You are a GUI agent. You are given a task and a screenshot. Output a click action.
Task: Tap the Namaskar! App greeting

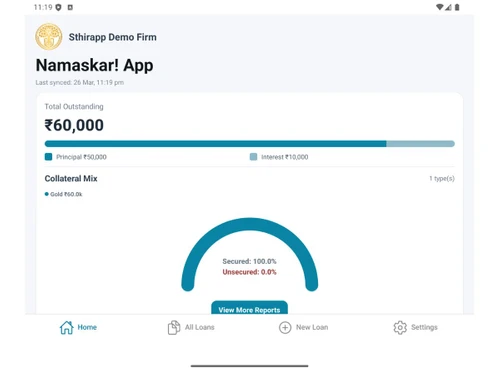94,65
